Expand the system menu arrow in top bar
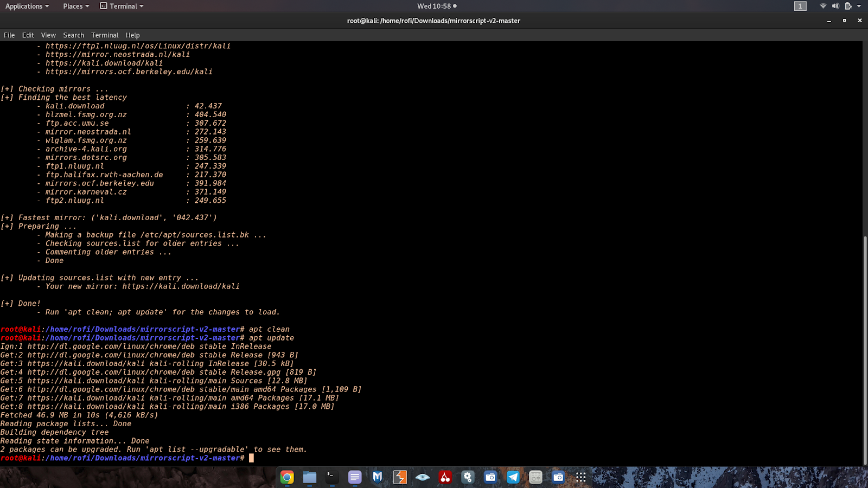The height and width of the screenshot is (488, 868). click(859, 6)
